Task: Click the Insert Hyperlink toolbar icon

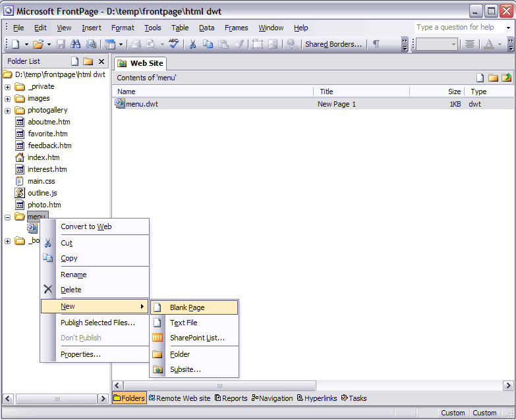Action: click(291, 44)
